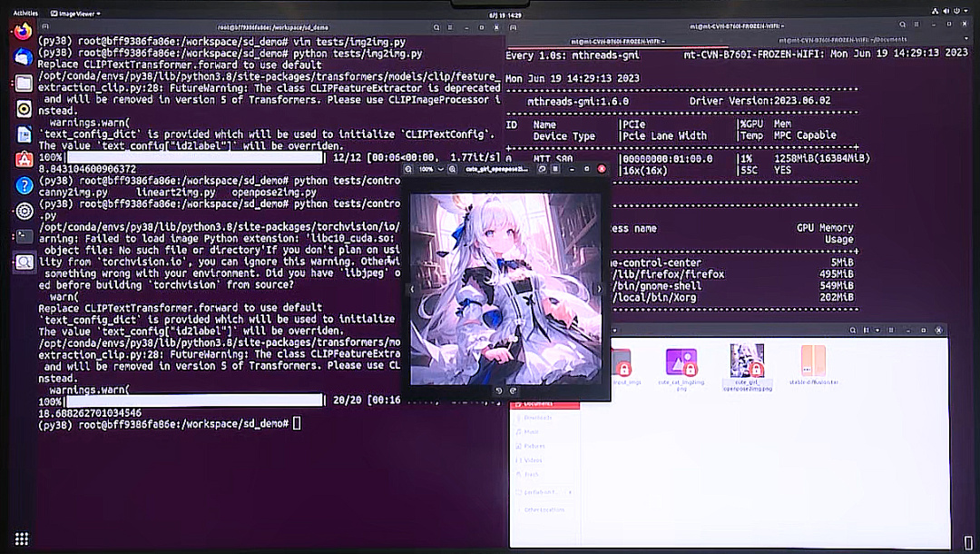Expand the 100% zoom level dropdown

click(440, 169)
